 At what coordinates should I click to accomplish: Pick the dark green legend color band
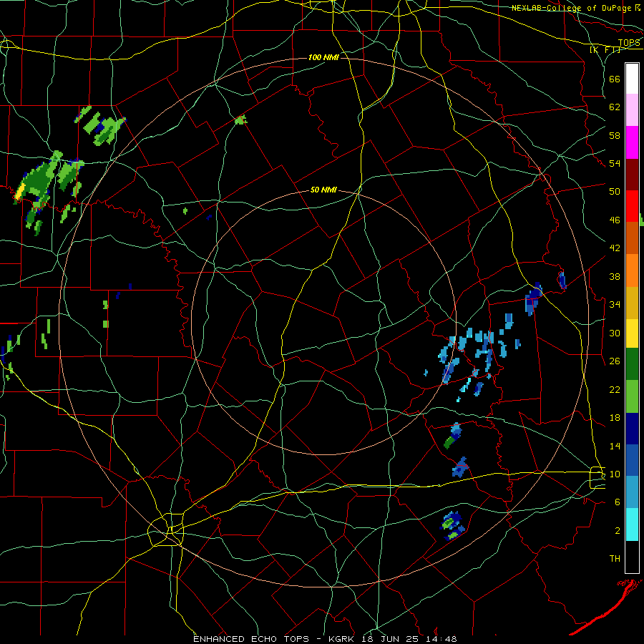(632, 364)
